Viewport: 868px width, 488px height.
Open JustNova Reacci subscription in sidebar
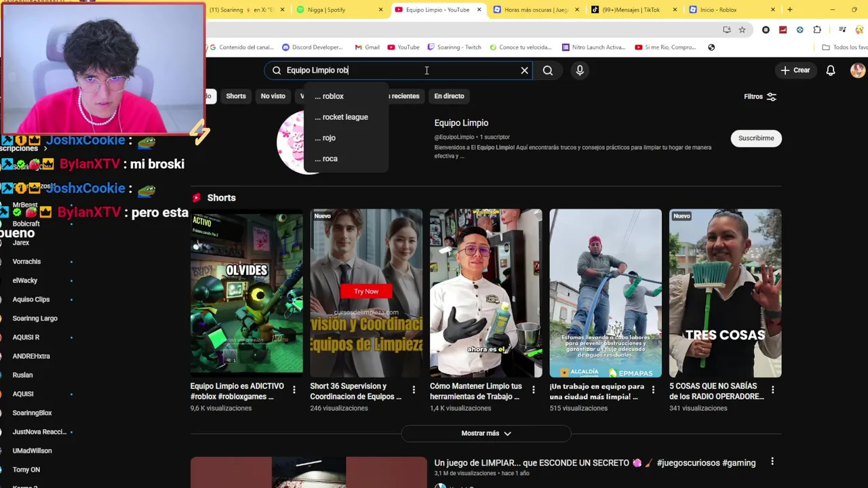coord(39,432)
